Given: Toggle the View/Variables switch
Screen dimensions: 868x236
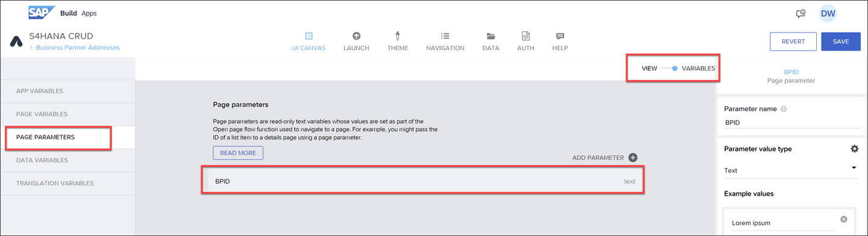Looking at the screenshot, I should [x=669, y=68].
